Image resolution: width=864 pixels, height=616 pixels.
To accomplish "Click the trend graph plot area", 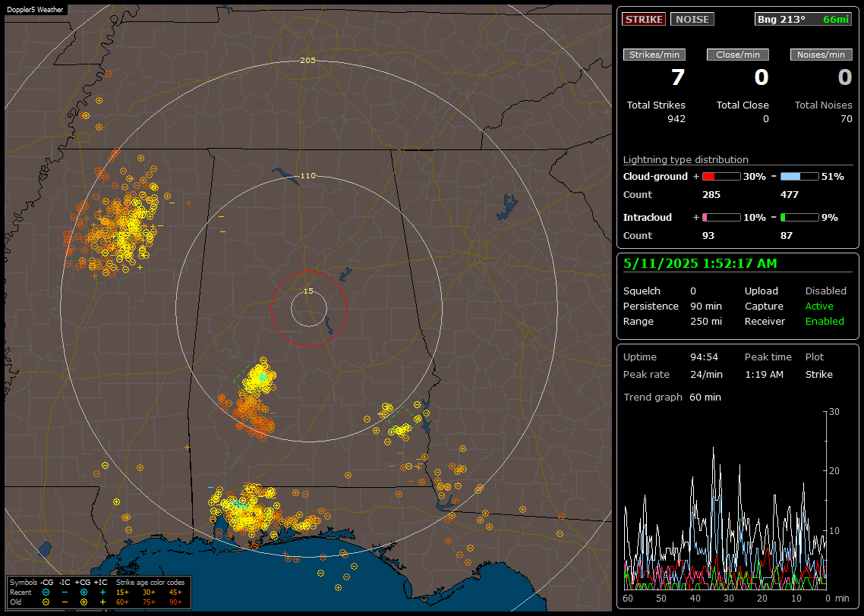I will 725,501.
